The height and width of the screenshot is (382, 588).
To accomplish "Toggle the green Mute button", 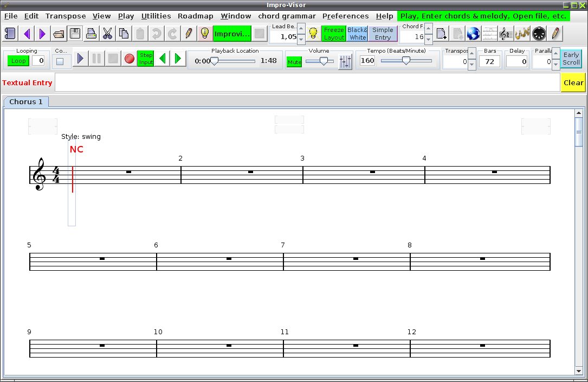I will pyautogui.click(x=294, y=62).
